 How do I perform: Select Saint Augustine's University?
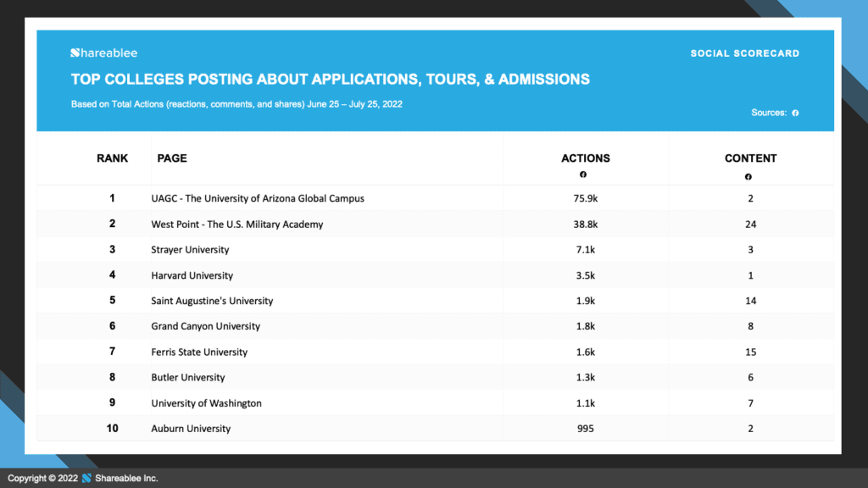click(212, 301)
